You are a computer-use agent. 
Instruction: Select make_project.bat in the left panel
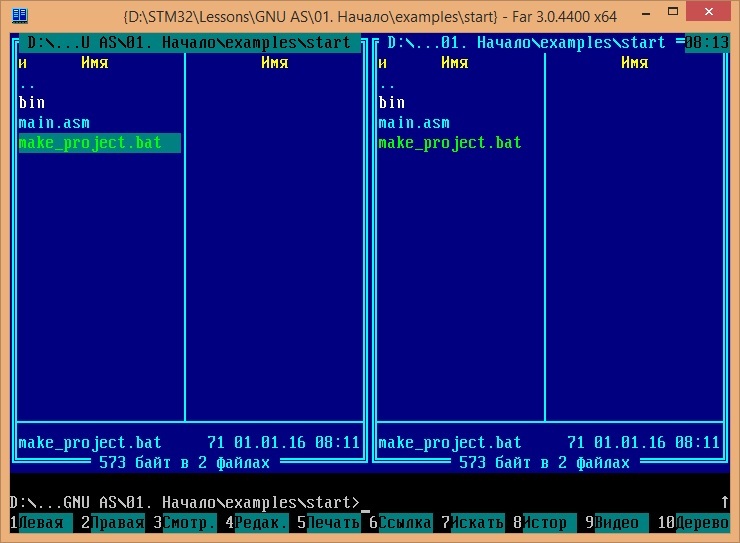pos(100,142)
